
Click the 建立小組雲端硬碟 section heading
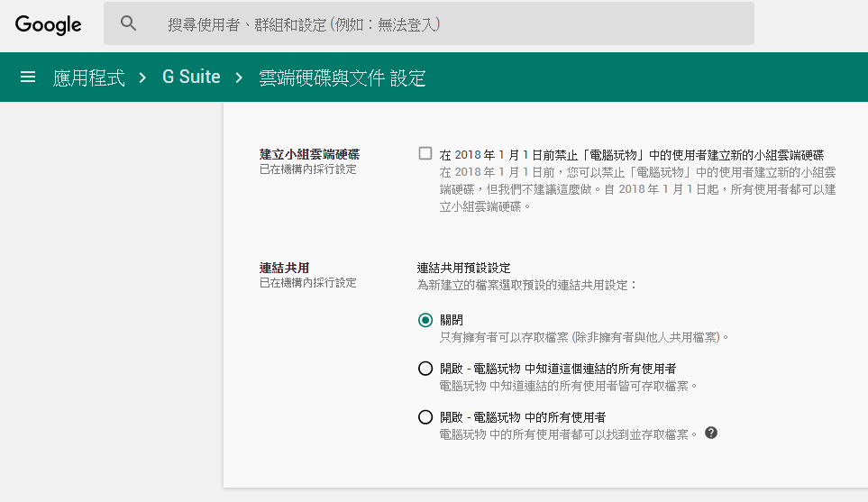[x=309, y=154]
